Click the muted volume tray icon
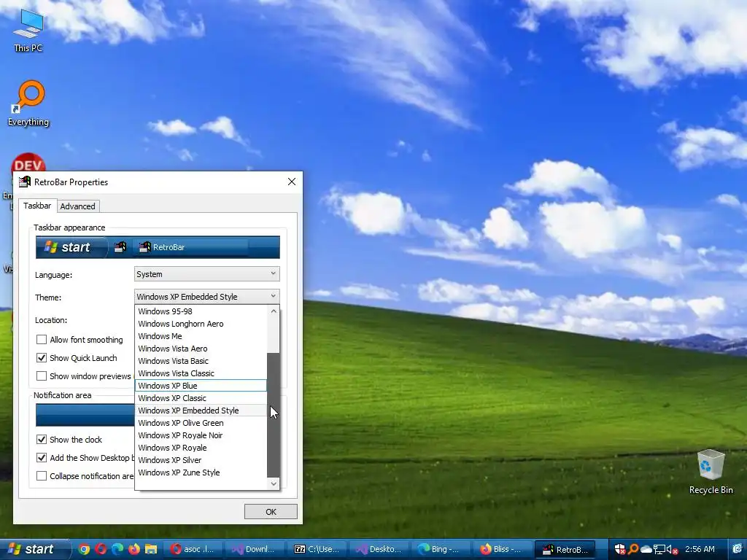 pos(672,550)
